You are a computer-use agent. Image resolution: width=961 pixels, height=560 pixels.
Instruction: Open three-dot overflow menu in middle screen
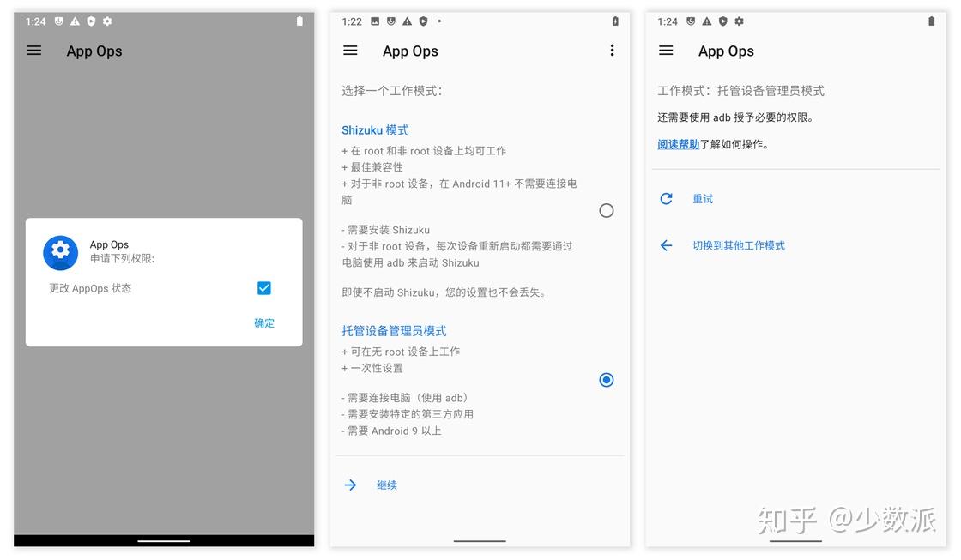pyautogui.click(x=612, y=51)
